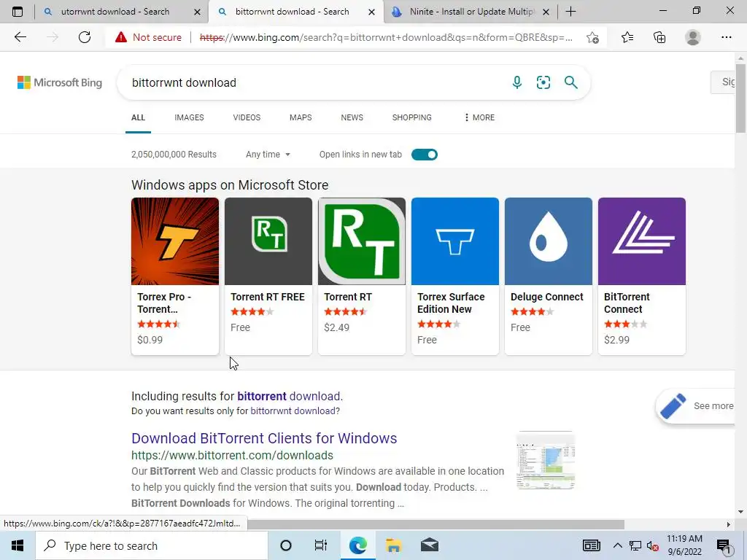Show hidden system tray icons chevron
This screenshot has width=747, height=560.
[x=617, y=545]
